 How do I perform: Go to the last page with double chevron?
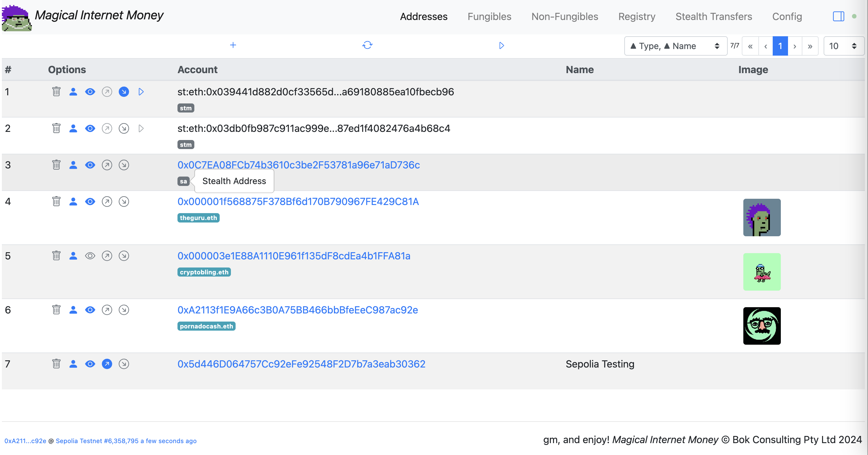tap(810, 46)
